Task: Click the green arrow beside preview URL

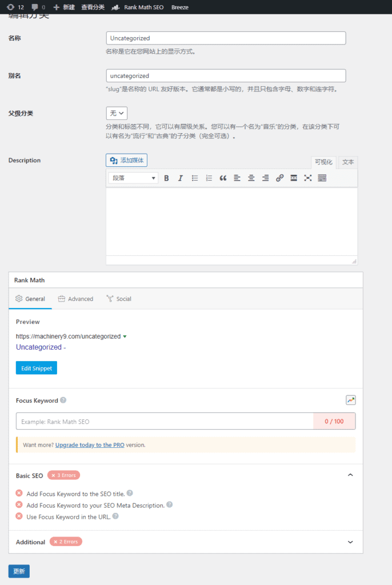Action: (125, 336)
